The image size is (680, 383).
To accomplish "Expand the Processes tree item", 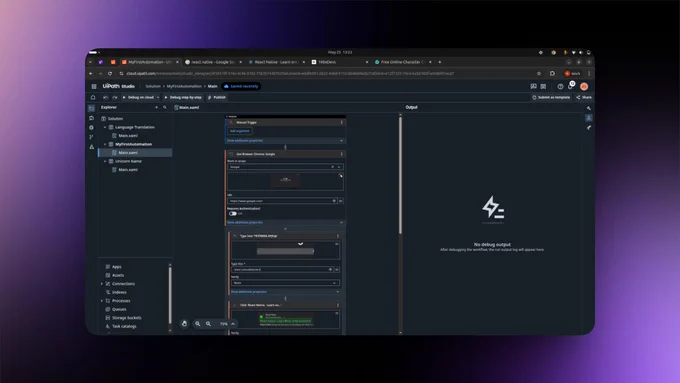I will (102, 301).
